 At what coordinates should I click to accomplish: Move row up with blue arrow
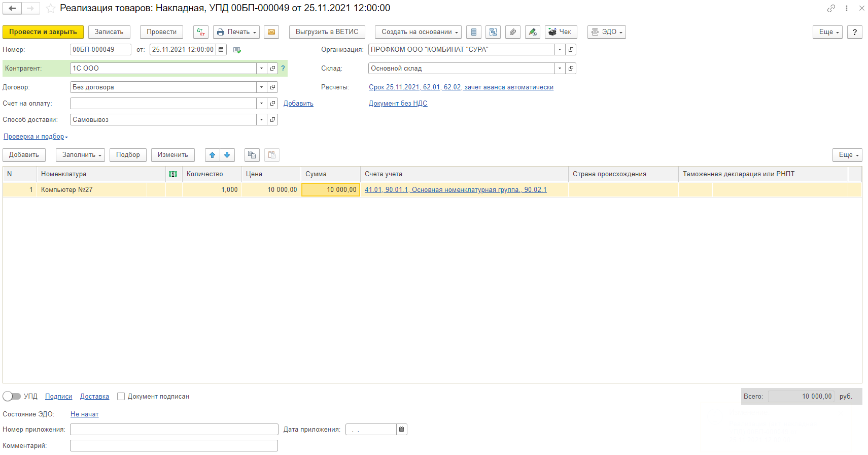click(x=213, y=155)
